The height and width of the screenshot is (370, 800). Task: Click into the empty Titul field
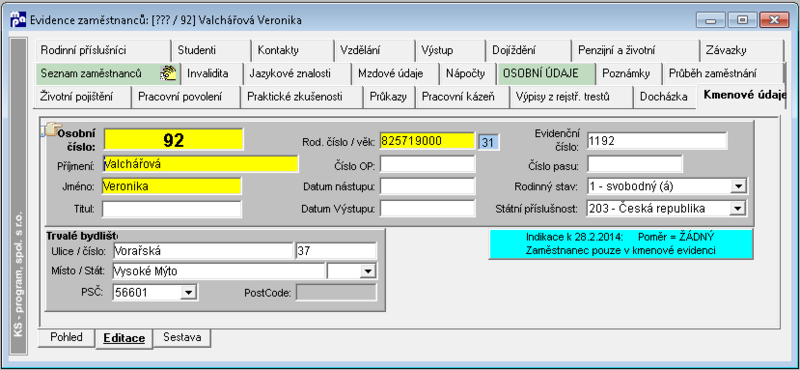point(171,209)
